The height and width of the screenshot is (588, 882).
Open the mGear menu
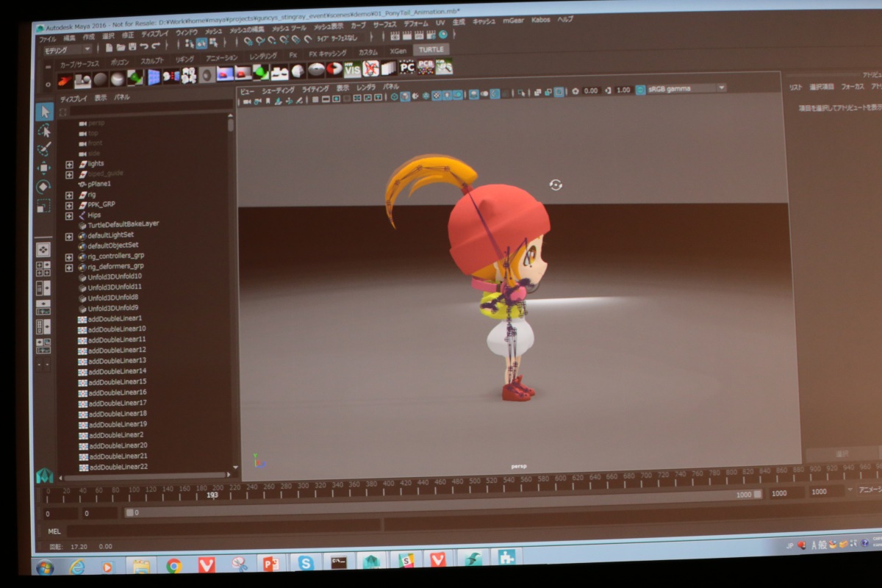pyautogui.click(x=514, y=22)
